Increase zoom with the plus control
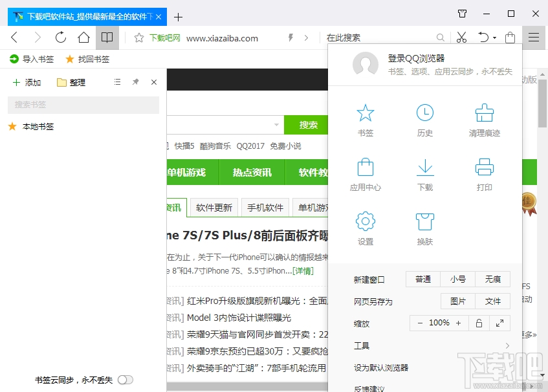This screenshot has width=548, height=392. [x=459, y=322]
